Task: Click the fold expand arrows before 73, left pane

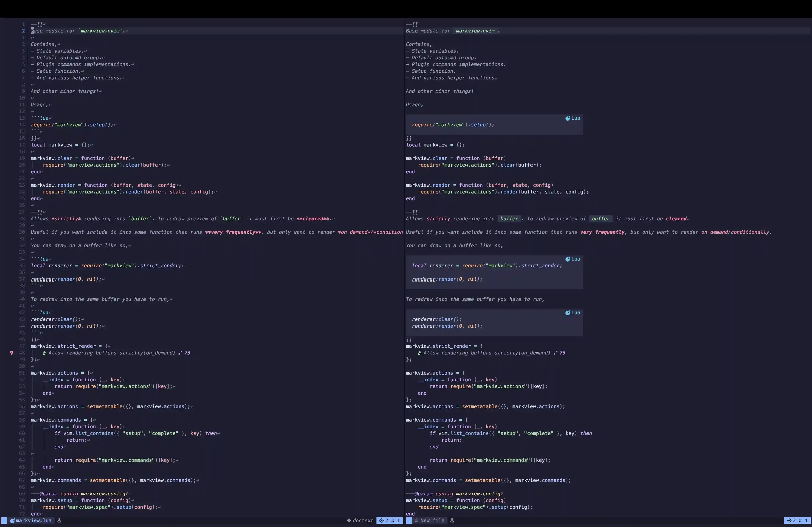Action: click(180, 353)
